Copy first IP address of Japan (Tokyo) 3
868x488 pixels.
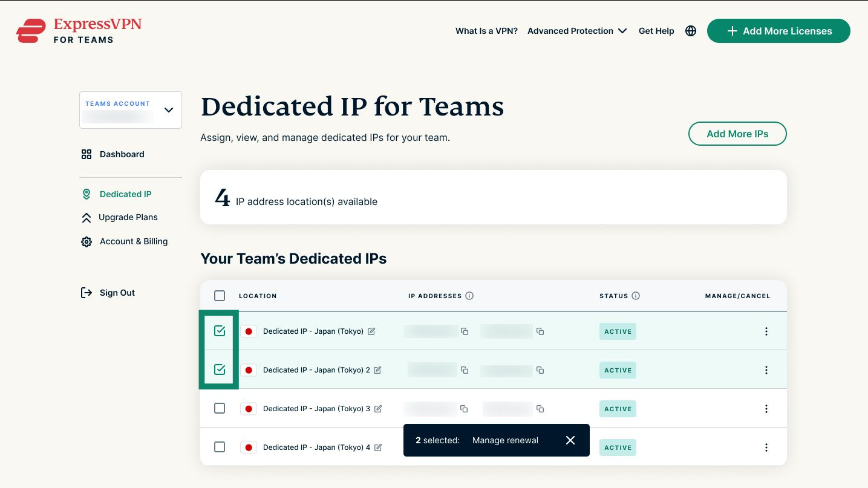click(464, 409)
